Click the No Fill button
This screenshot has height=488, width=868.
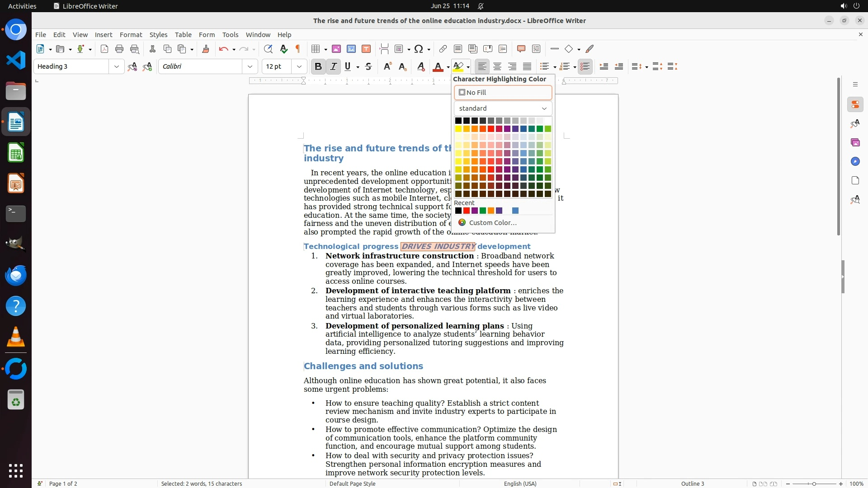point(503,92)
